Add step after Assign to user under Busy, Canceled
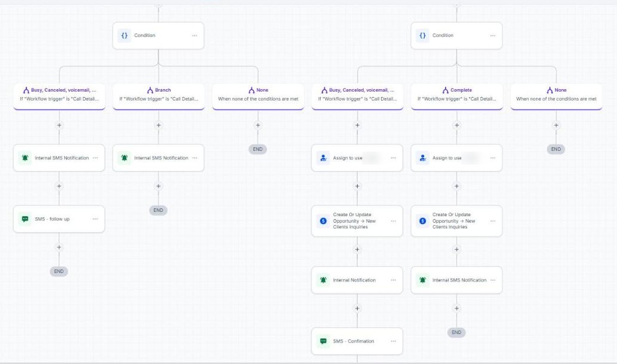The image size is (617, 364). 357,186
